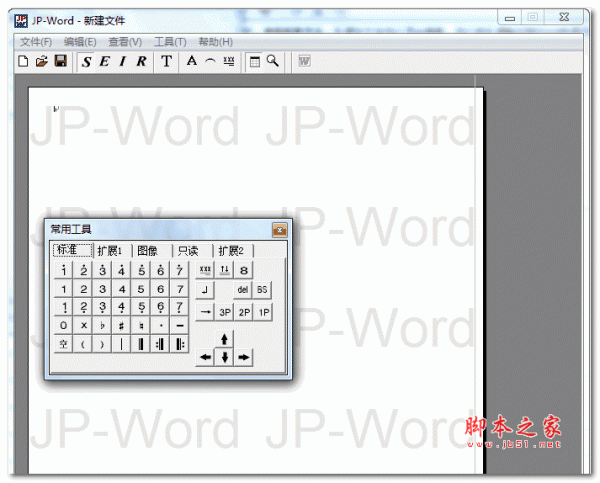Insert high-octave note 7 with upper dot
600x483 pixels.
click(179, 270)
